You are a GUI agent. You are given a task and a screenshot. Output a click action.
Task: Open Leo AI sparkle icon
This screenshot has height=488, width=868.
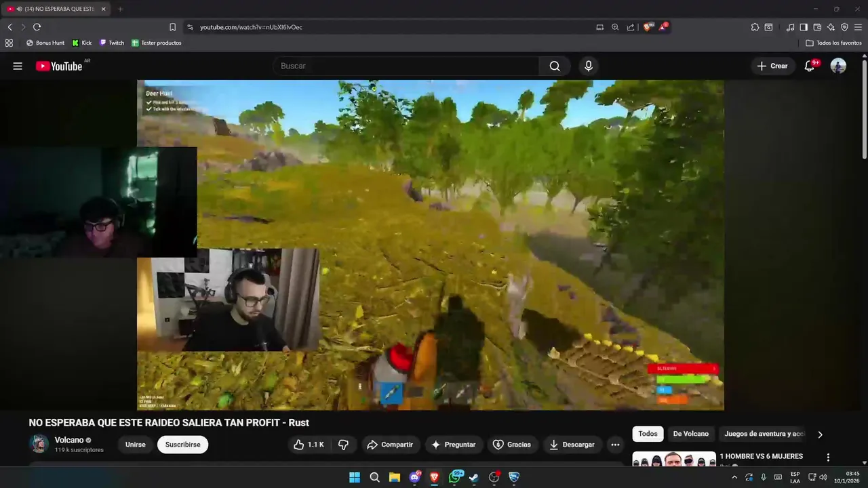tap(831, 27)
